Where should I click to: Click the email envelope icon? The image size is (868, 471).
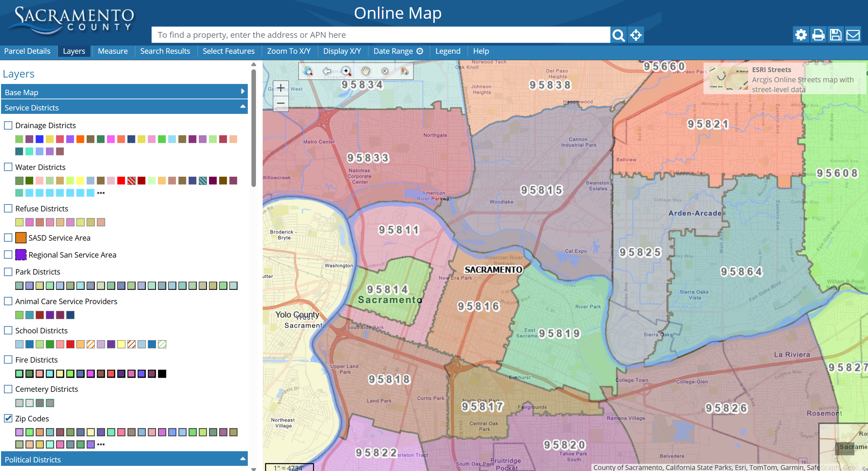pos(853,35)
